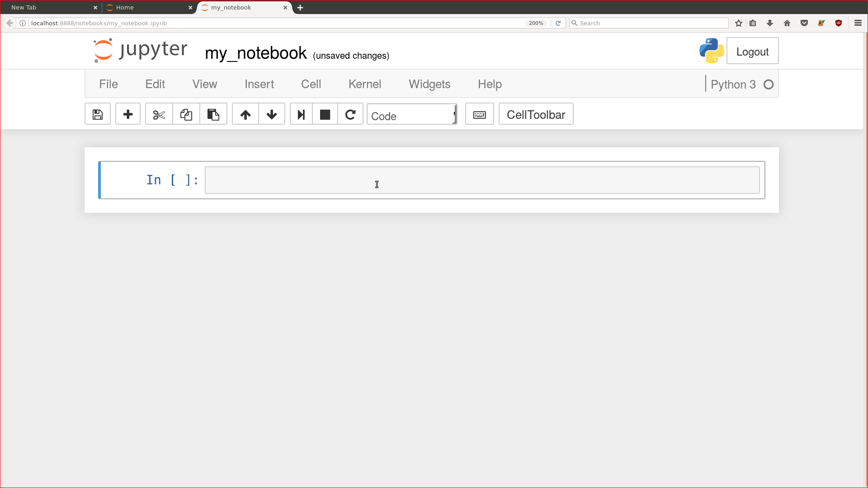Image resolution: width=868 pixels, height=488 pixels.
Task: Open the Widgets menu
Action: pyautogui.click(x=429, y=84)
